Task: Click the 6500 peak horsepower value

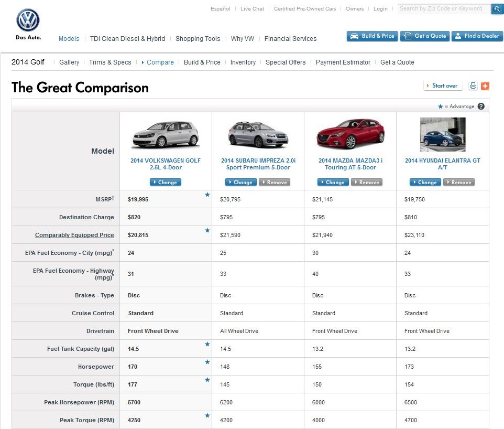Action: pos(410,402)
